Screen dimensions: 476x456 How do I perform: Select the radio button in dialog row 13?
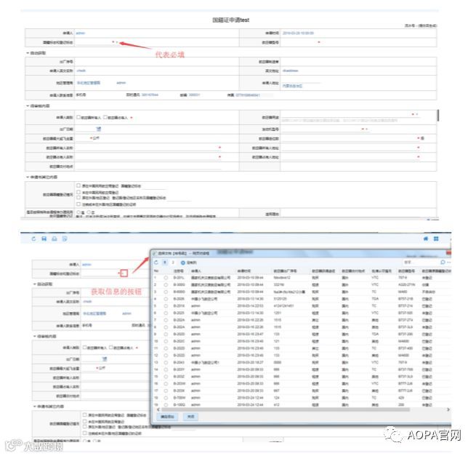(x=166, y=362)
